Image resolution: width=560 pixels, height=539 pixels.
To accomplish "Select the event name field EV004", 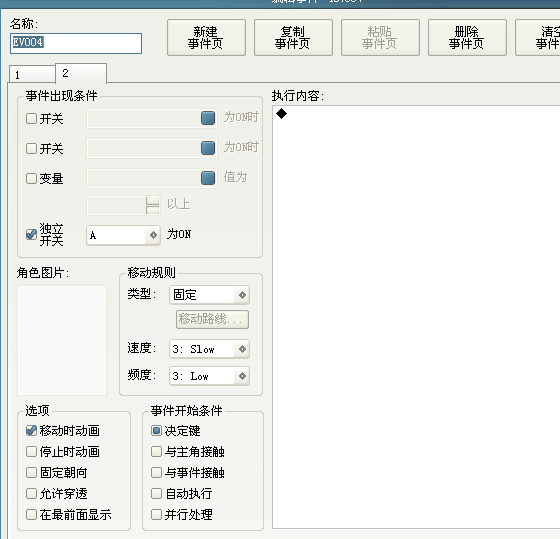I will [76, 44].
